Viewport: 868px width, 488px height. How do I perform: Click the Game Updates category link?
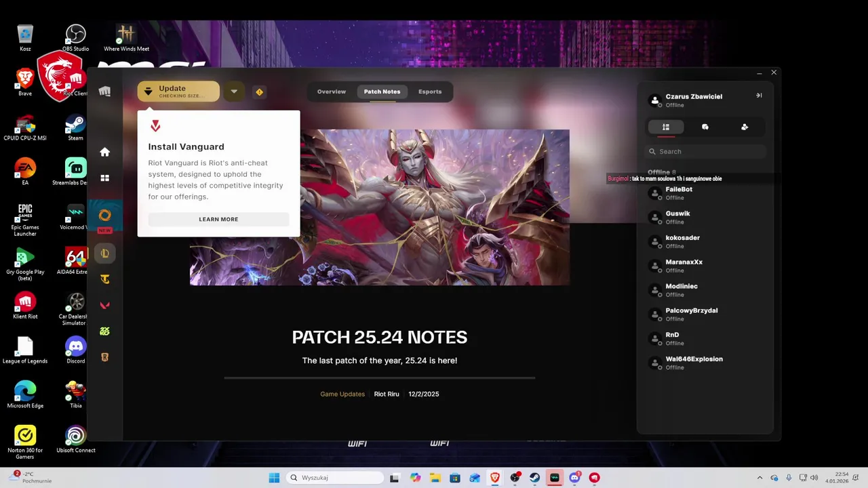click(342, 394)
